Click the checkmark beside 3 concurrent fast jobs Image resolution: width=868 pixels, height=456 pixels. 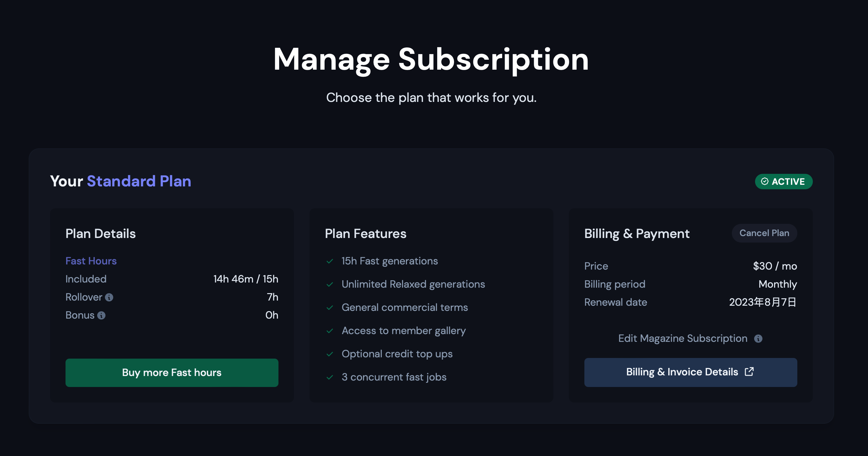330,377
